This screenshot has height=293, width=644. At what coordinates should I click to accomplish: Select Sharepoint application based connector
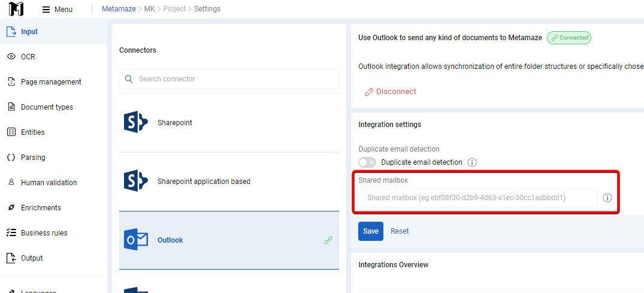[x=229, y=181]
